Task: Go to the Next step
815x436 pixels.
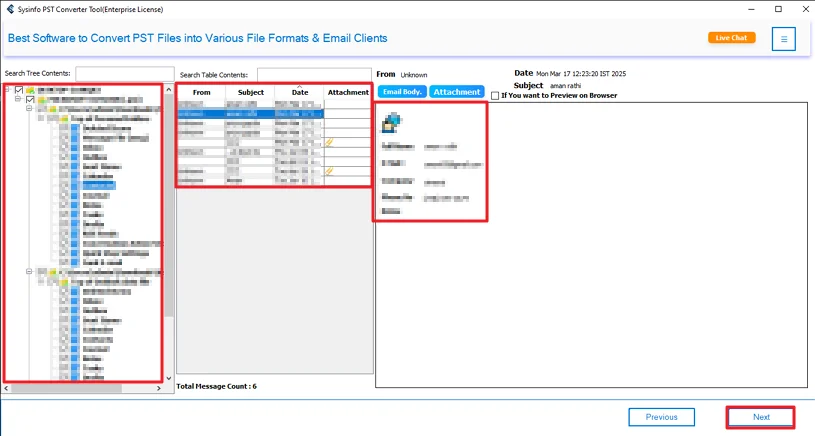Action: [761, 417]
